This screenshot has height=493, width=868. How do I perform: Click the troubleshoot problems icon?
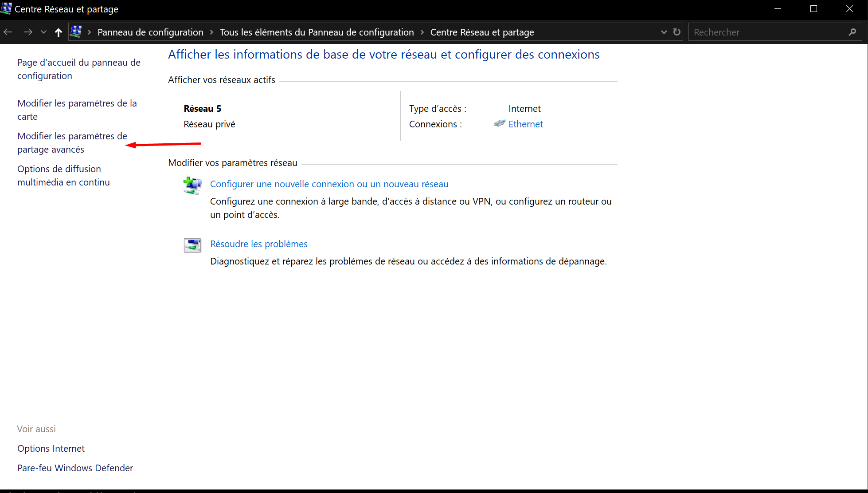[x=192, y=245]
